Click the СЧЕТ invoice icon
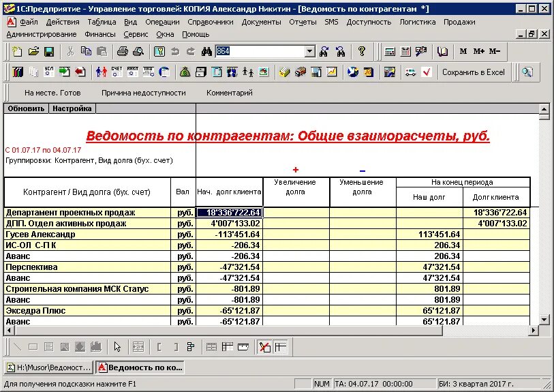This screenshot has height=392, width=554. [x=117, y=72]
